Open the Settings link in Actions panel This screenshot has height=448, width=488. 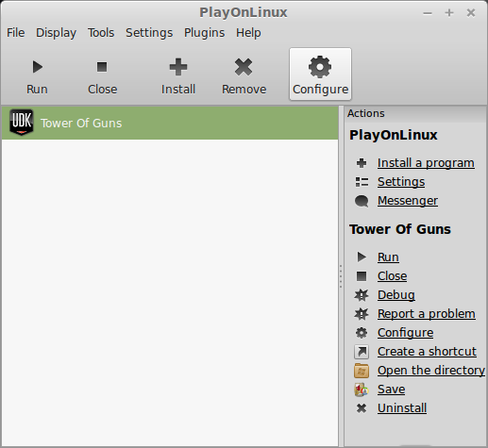pyautogui.click(x=401, y=182)
